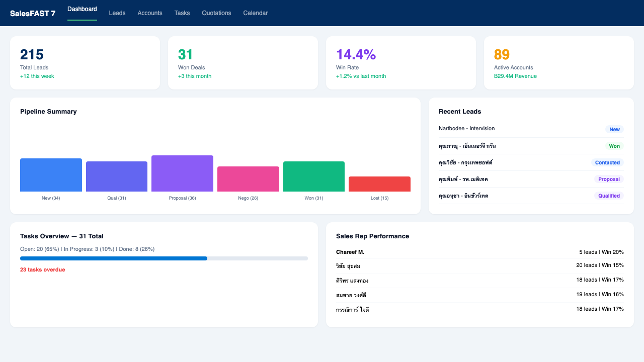
Task: Select the green Won (31) bar
Action: [314, 176]
